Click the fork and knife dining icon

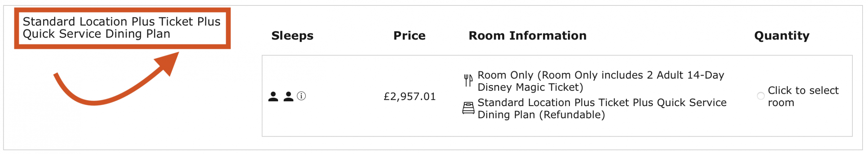(468, 81)
